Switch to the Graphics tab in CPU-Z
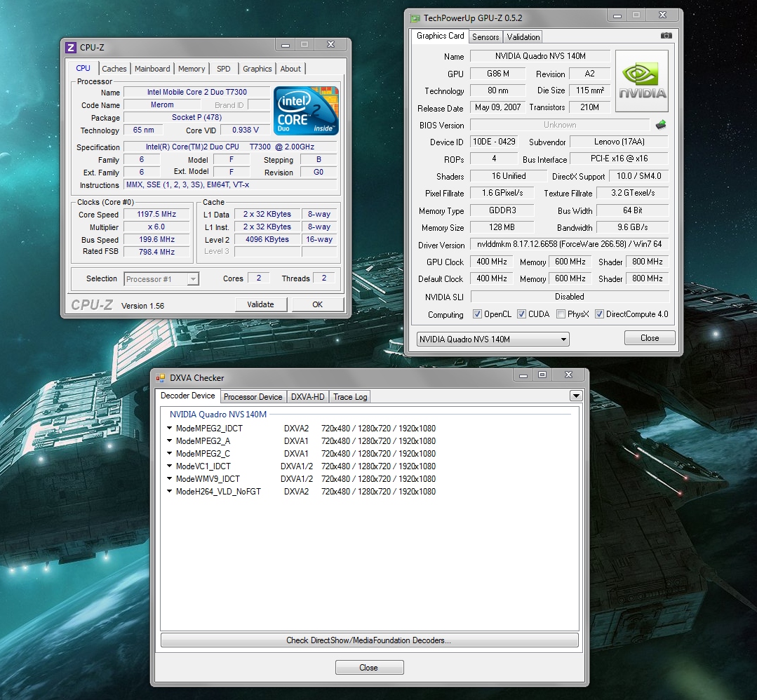Screen dimensions: 757x700 (x=257, y=69)
